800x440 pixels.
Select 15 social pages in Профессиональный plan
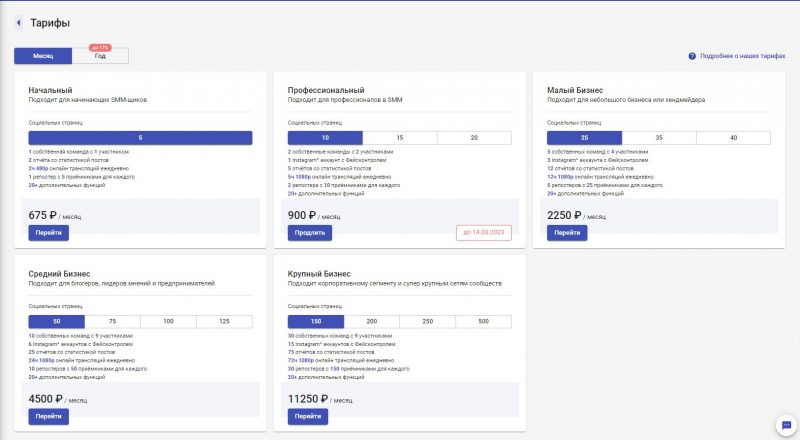click(400, 138)
